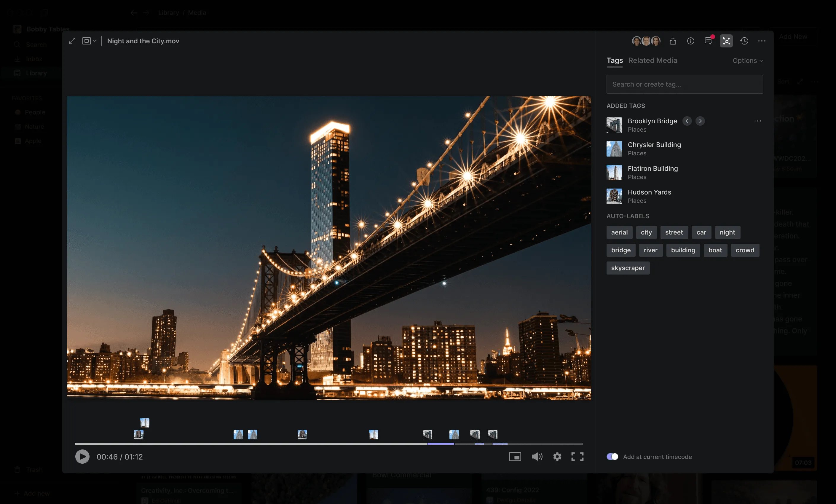Toggle Add at current timecode switch
Viewport: 836px width, 504px height.
[612, 457]
